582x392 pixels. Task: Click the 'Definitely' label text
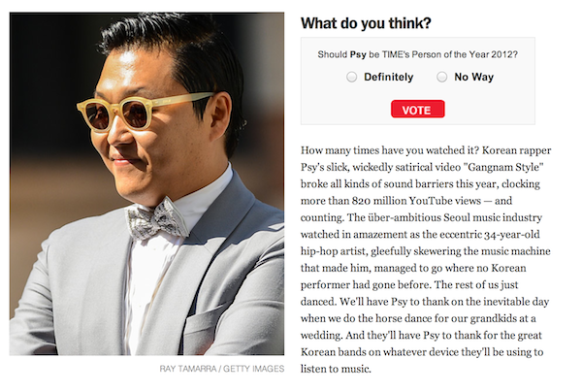(x=389, y=77)
